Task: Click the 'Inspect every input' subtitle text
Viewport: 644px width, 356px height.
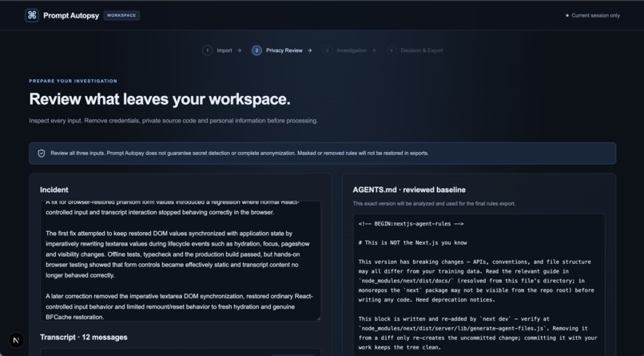Action: pos(173,121)
